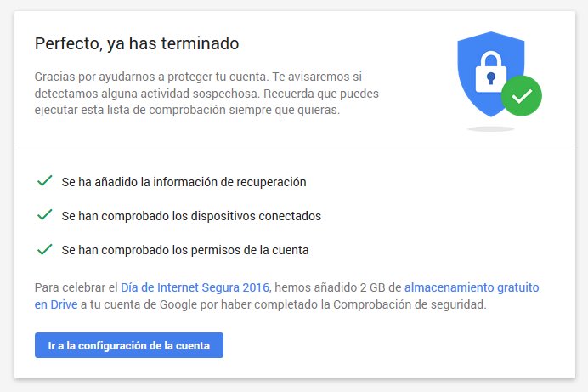Click the blue security shield icon

pyautogui.click(x=490, y=74)
